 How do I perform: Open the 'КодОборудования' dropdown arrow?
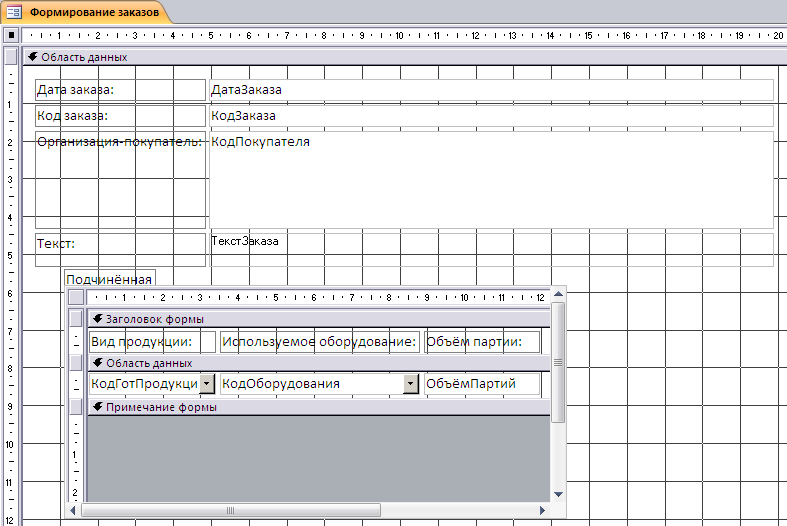[x=411, y=384]
